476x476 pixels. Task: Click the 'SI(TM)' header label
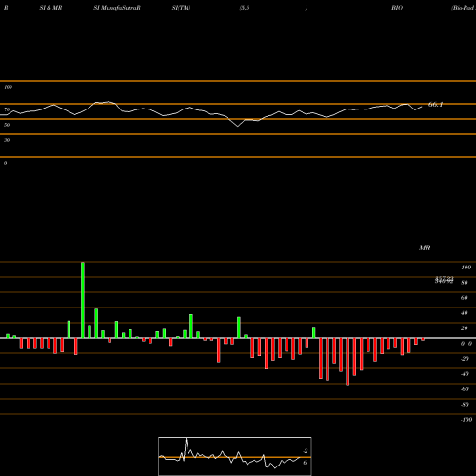coord(181,8)
